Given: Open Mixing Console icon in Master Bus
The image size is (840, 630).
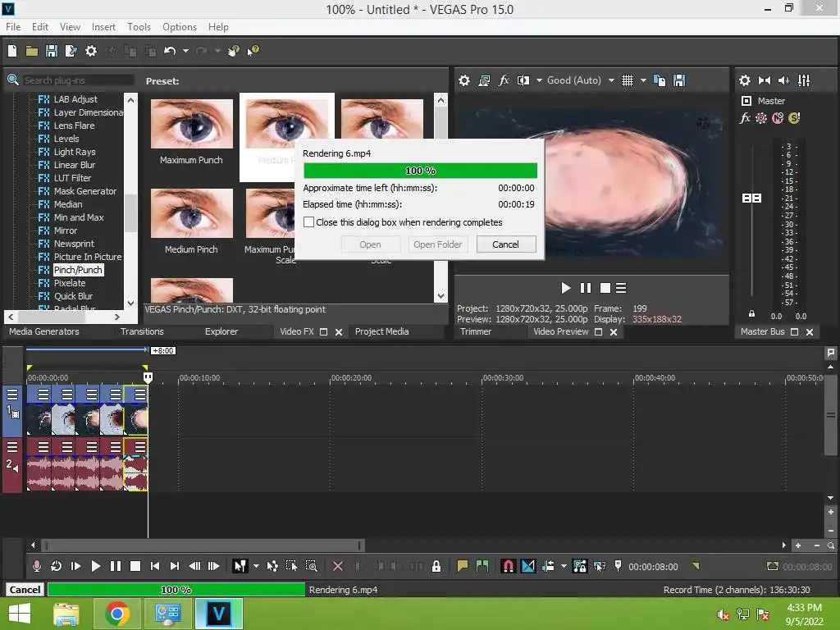Looking at the screenshot, I should pyautogui.click(x=804, y=80).
